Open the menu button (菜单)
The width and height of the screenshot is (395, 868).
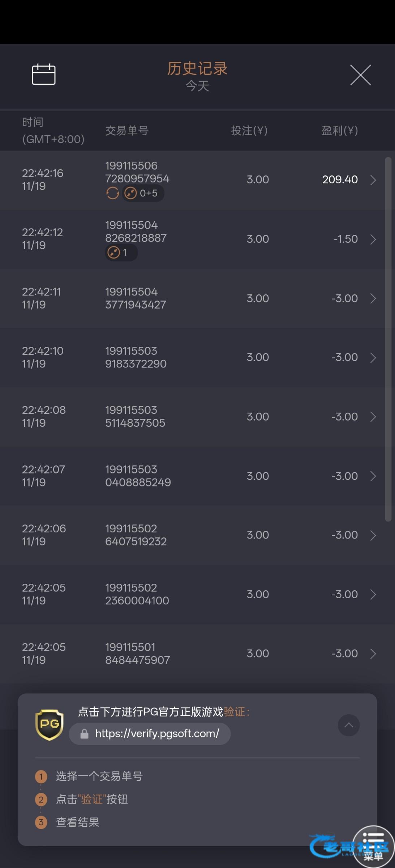373,847
